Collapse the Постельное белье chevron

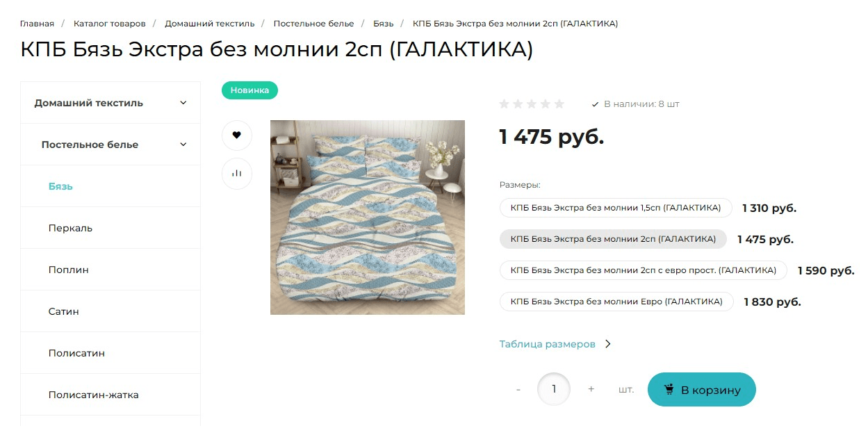pyautogui.click(x=183, y=145)
